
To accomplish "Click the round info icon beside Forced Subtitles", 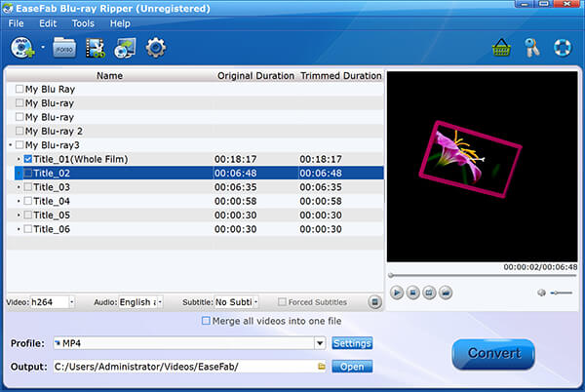I will click(375, 301).
